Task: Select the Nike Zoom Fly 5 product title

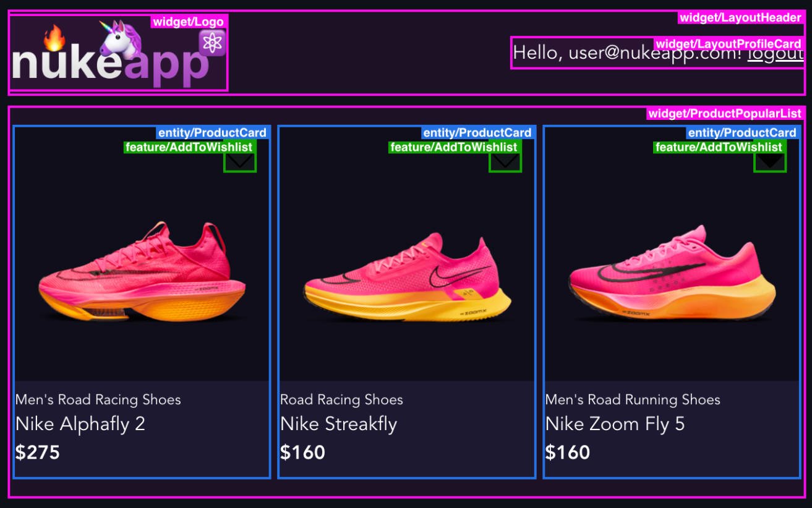Action: pos(615,425)
